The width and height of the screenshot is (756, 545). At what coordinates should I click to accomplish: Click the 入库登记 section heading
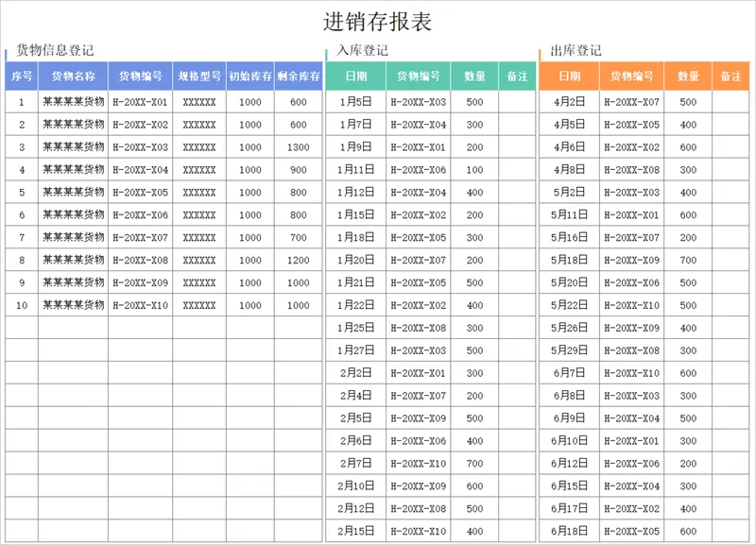point(362,50)
